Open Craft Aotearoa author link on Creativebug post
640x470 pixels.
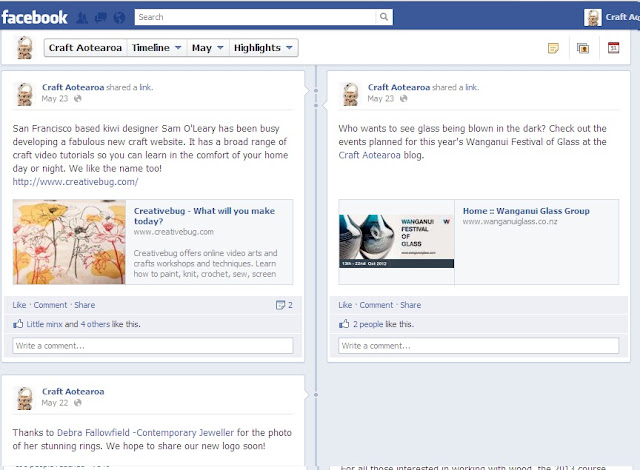pos(73,87)
